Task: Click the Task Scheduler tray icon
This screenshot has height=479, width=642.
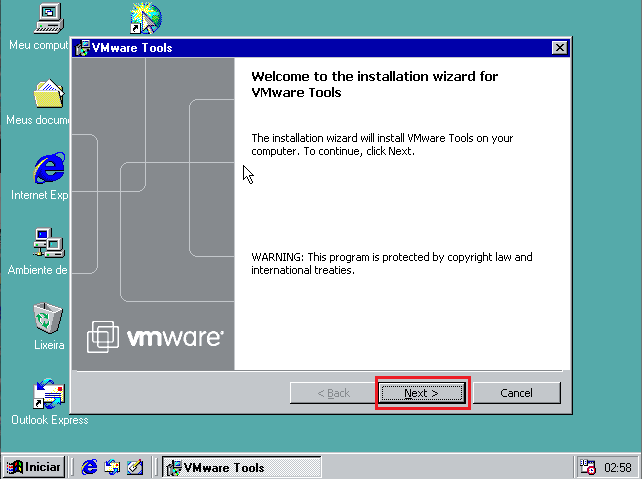Action: (x=588, y=467)
